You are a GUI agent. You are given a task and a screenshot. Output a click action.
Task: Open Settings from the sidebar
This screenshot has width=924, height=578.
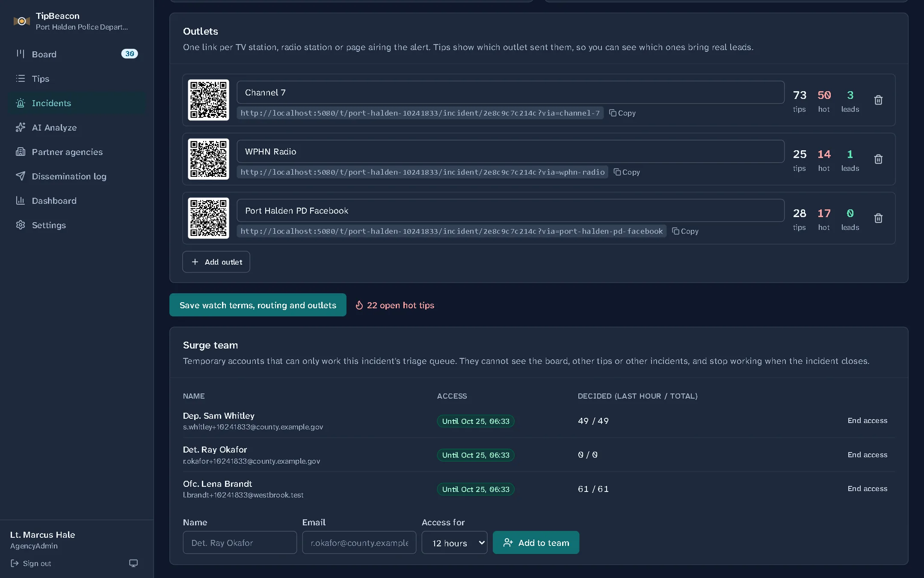77,225
